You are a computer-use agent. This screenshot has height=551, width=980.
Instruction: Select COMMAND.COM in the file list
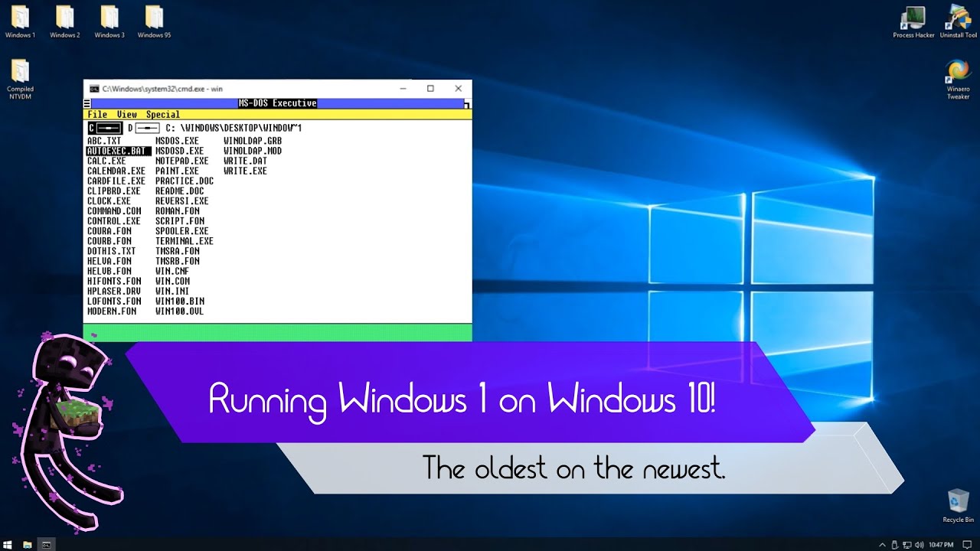coord(114,210)
